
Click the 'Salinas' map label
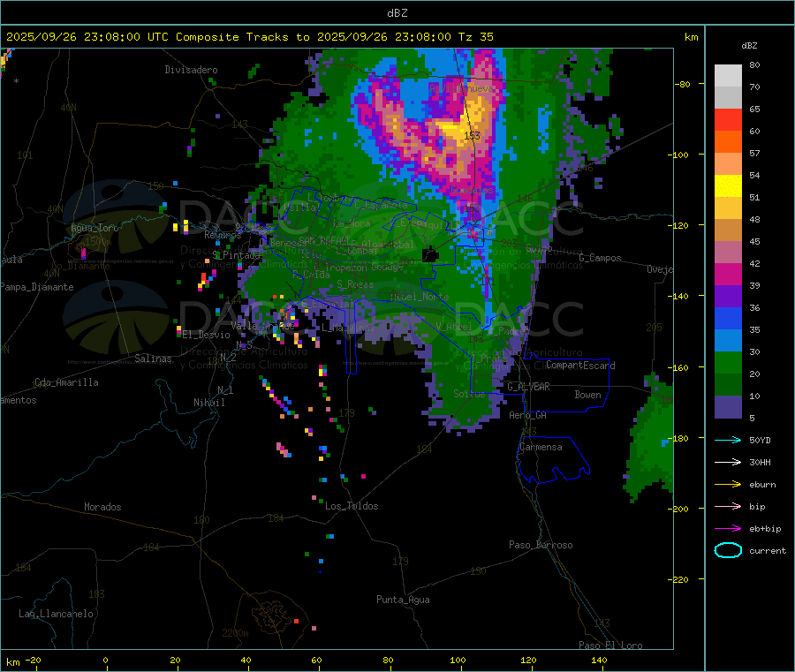(x=153, y=359)
